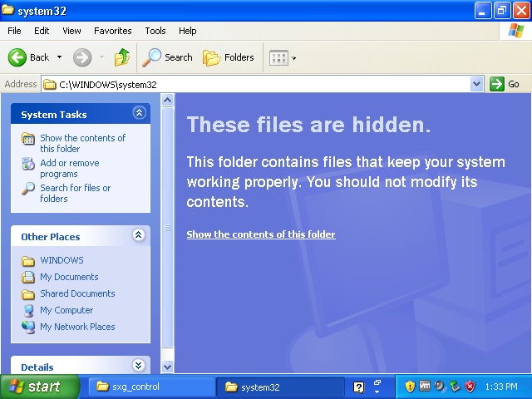Viewport: 532px width, 399px height.
Task: Expand the Address bar dropdown
Action: pyautogui.click(x=476, y=84)
